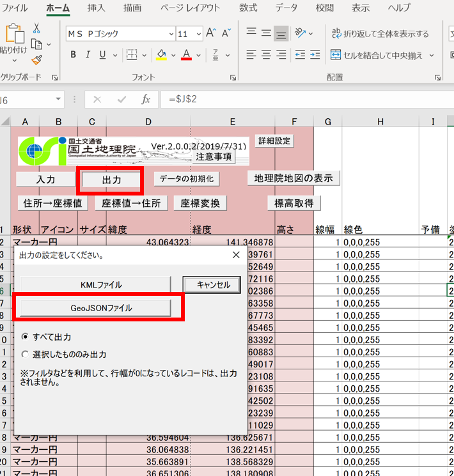Increase indent
Screen dimensions: 454x476
tap(315, 55)
